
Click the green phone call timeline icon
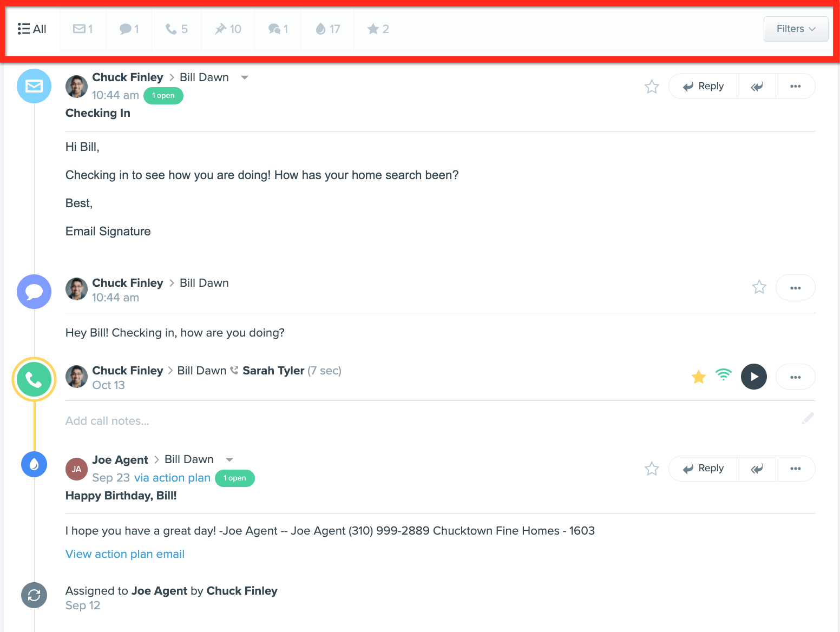tap(34, 379)
